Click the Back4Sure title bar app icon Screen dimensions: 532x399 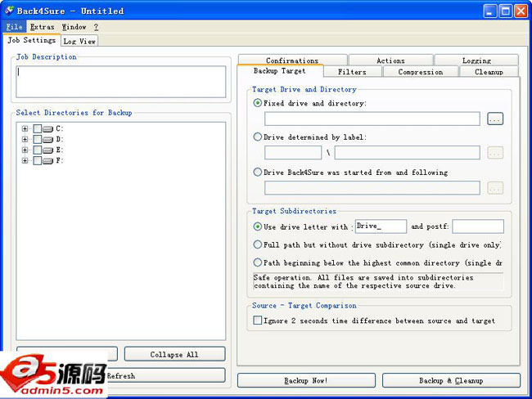pos(9,11)
